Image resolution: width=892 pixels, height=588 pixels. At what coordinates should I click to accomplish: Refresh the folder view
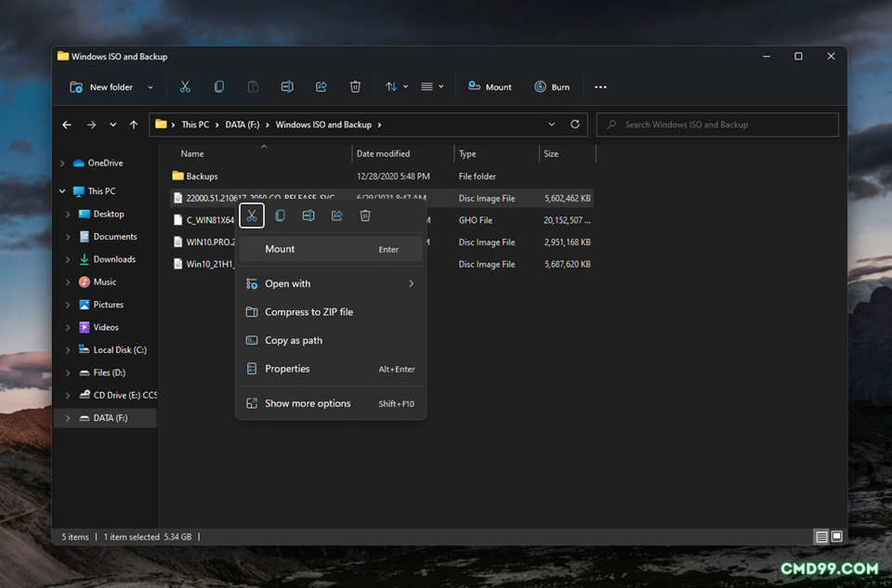click(575, 124)
